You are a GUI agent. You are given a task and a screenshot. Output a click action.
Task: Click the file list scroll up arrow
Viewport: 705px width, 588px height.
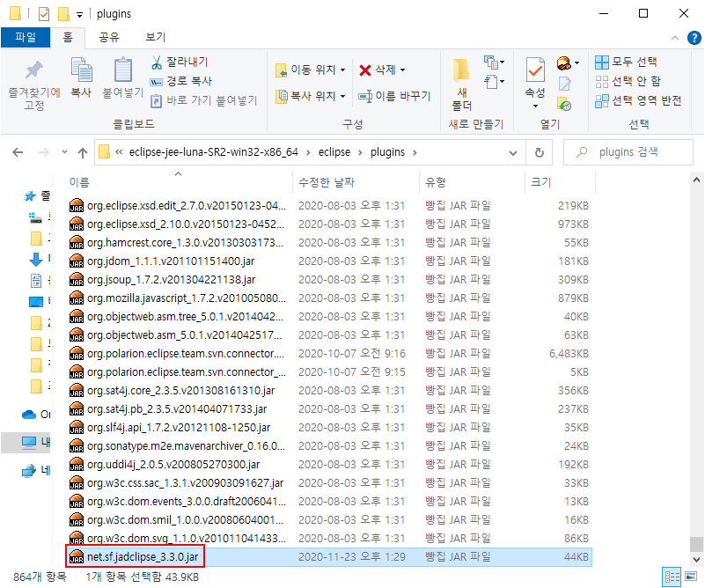pyautogui.click(x=696, y=180)
